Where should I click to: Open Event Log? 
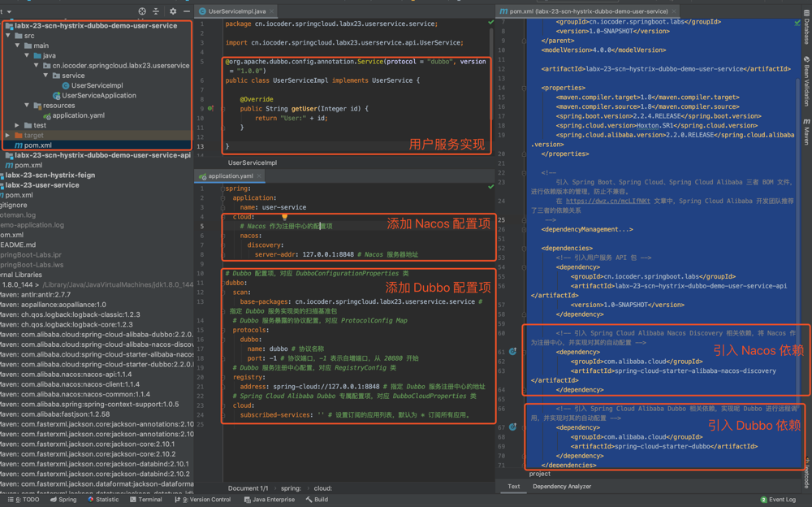click(778, 500)
